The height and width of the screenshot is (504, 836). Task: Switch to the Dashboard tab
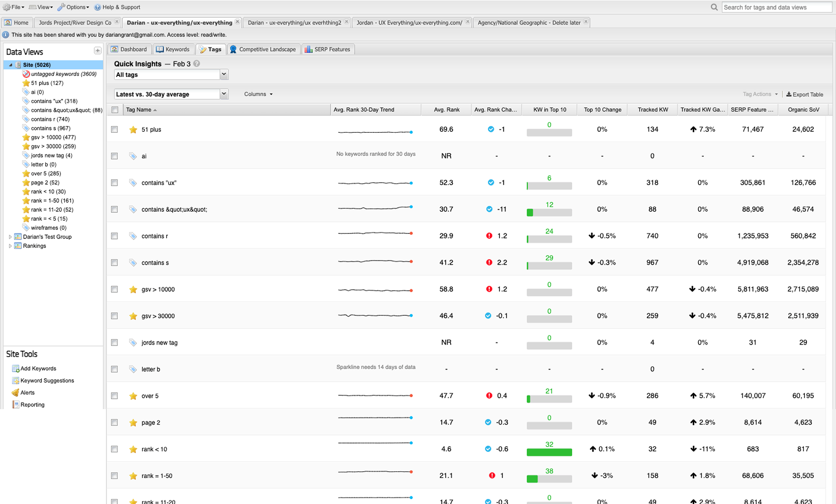click(x=129, y=49)
